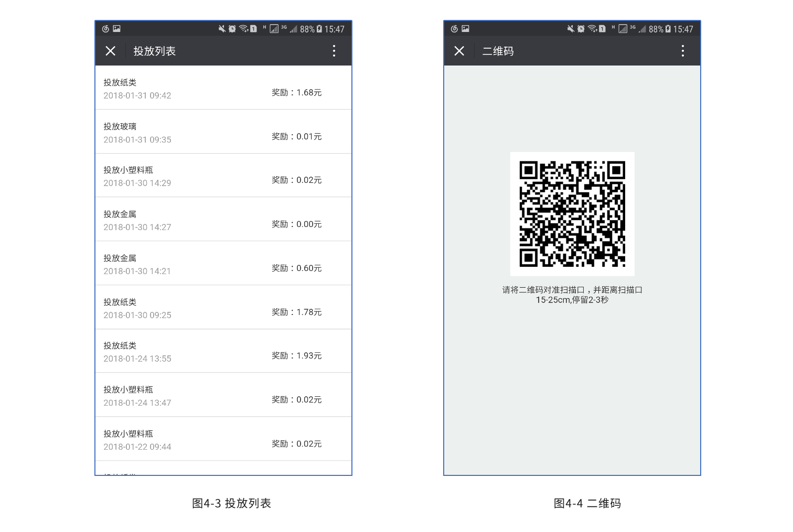The width and height of the screenshot is (793, 532).
Task: Open 投放小塑料瓶 record dated 2018-01-24 13:47
Action: tap(223, 395)
